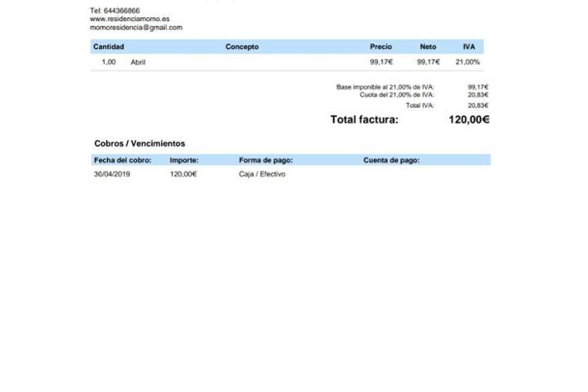Click the Cuenta de pago header
Image resolution: width=588 pixels, height=392 pixels.
point(391,160)
